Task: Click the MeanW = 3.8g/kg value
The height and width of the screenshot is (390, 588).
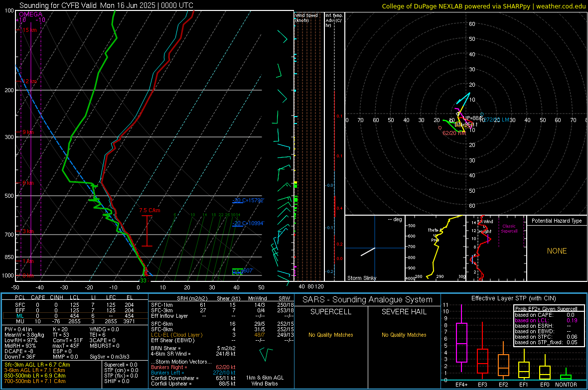Action: tap(24, 335)
